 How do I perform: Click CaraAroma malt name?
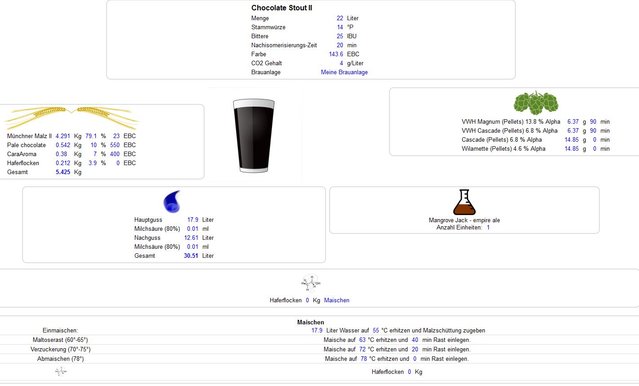click(22, 154)
